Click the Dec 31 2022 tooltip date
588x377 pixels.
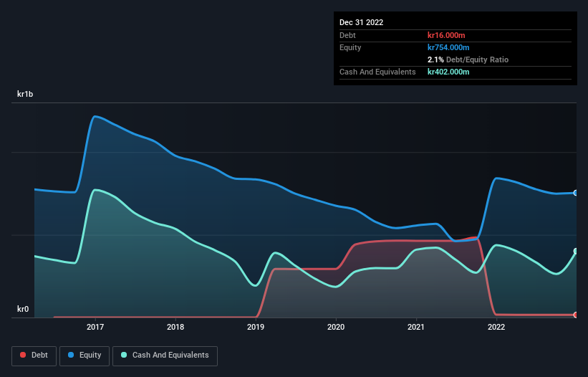click(362, 22)
